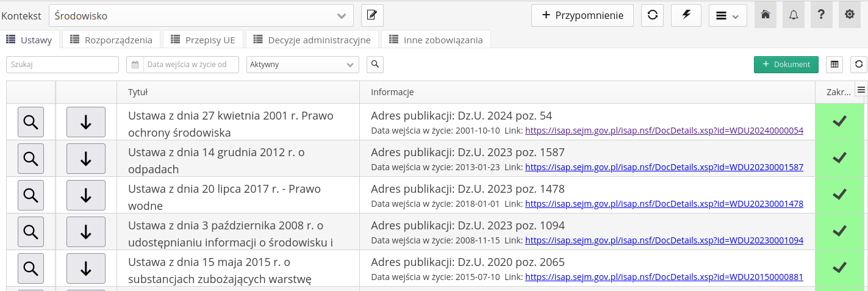Go to the home page icon

point(765,15)
